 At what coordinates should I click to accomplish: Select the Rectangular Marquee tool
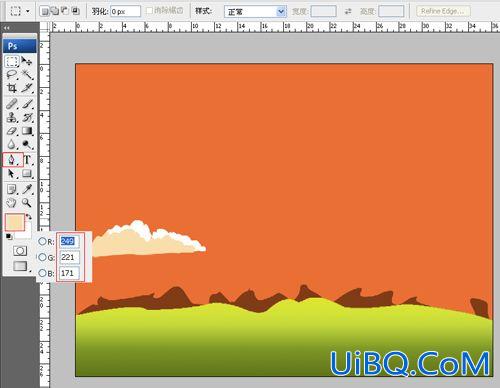point(12,61)
